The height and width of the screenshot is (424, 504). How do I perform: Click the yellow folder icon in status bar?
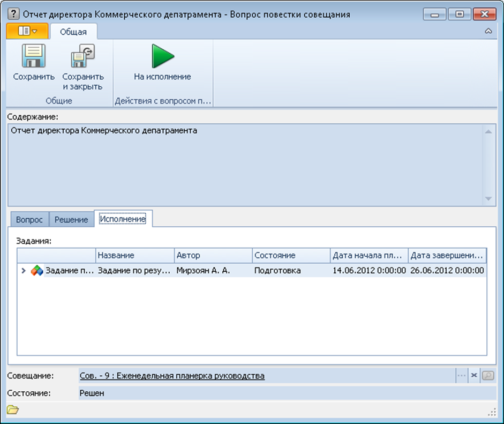coord(12,410)
